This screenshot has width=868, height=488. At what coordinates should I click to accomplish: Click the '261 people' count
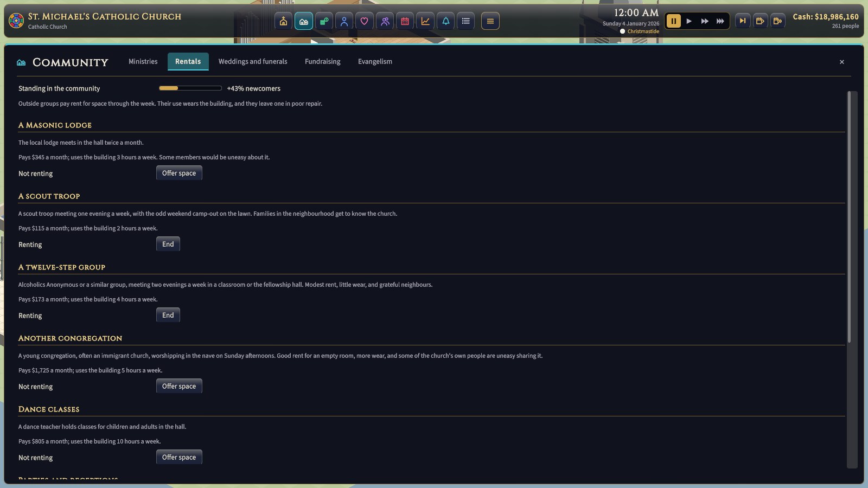(x=845, y=26)
